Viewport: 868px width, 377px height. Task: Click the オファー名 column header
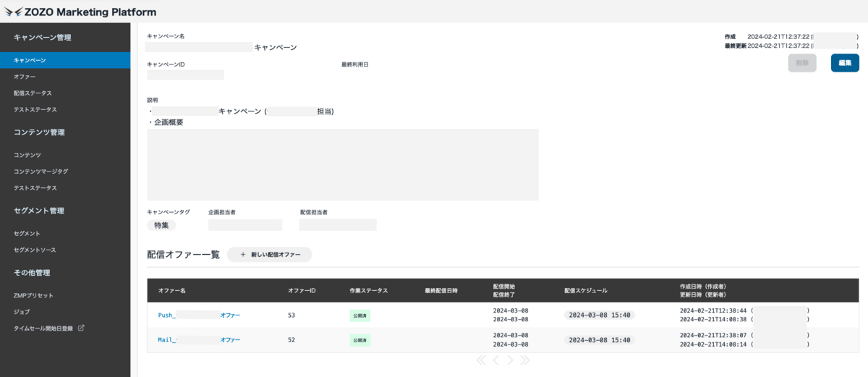point(172,290)
